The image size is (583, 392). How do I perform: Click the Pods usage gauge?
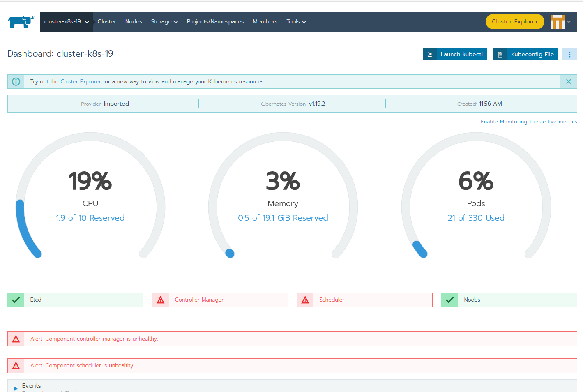[476, 195]
